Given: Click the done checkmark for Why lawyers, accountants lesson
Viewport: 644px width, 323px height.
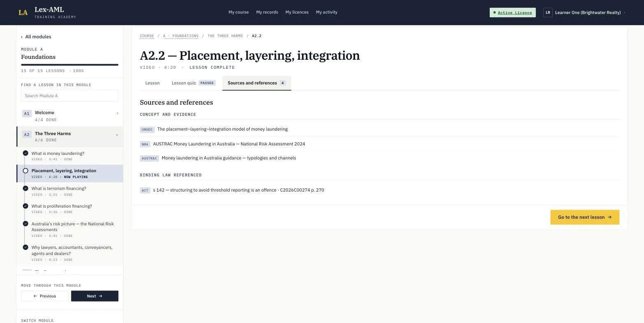Looking at the screenshot, I should (26, 247).
